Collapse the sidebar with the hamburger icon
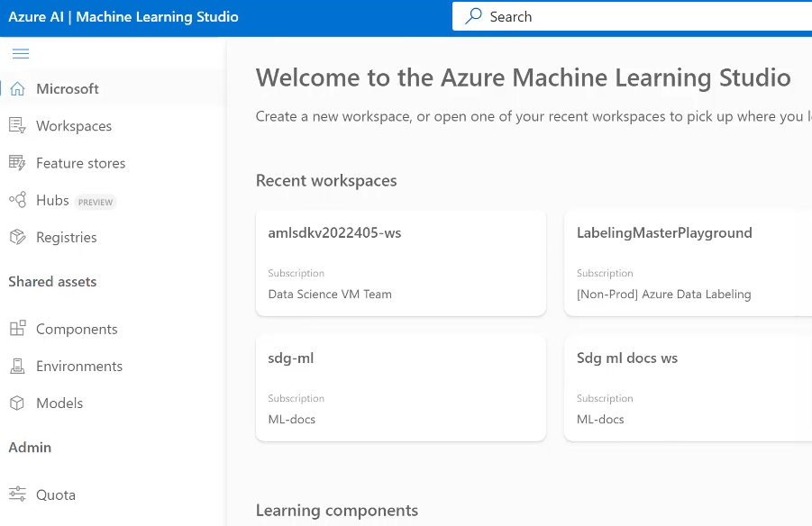Viewport: 812px width, 526px height. coord(21,53)
